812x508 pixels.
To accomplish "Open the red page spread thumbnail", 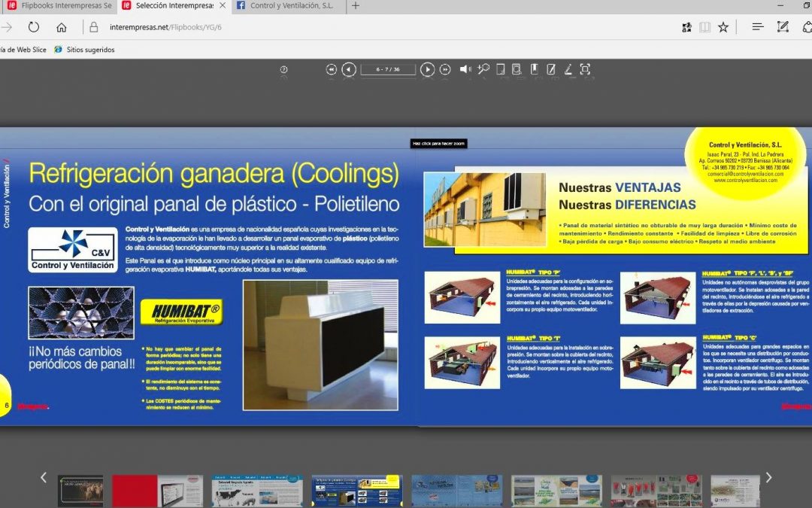I will pos(157,491).
